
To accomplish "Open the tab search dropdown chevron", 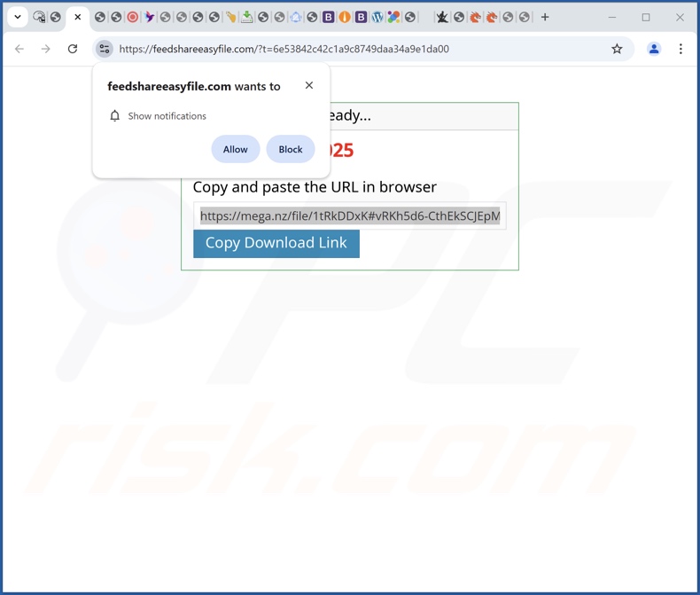I will tap(18, 17).
